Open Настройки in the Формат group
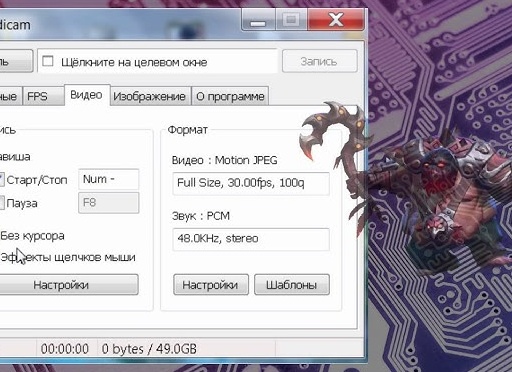Screen dimensions: 512x372 pyautogui.click(x=211, y=285)
